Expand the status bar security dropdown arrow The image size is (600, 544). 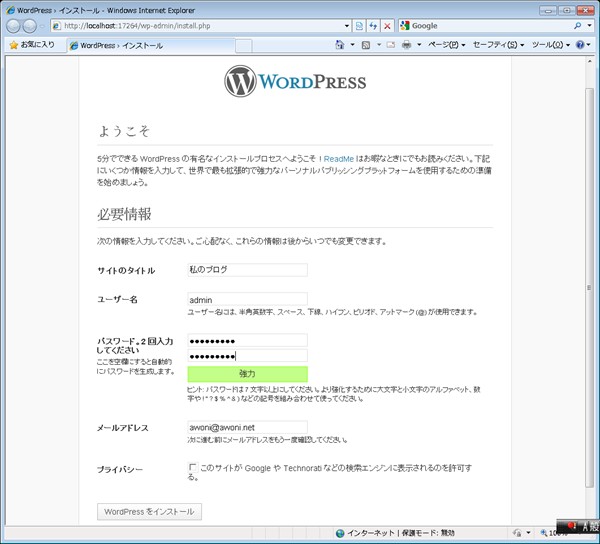528,533
